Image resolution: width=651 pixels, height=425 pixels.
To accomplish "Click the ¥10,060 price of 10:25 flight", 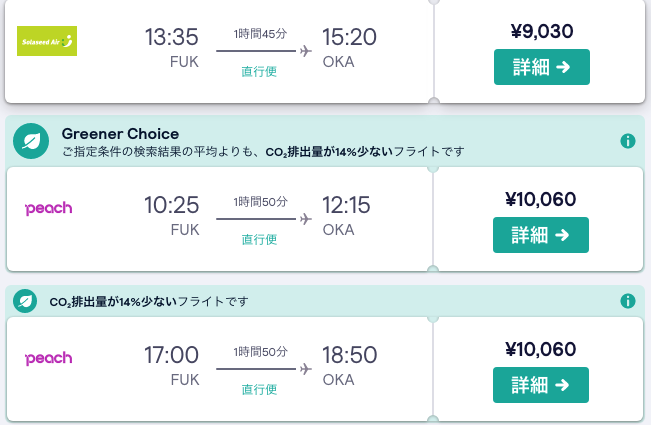I will [541, 200].
